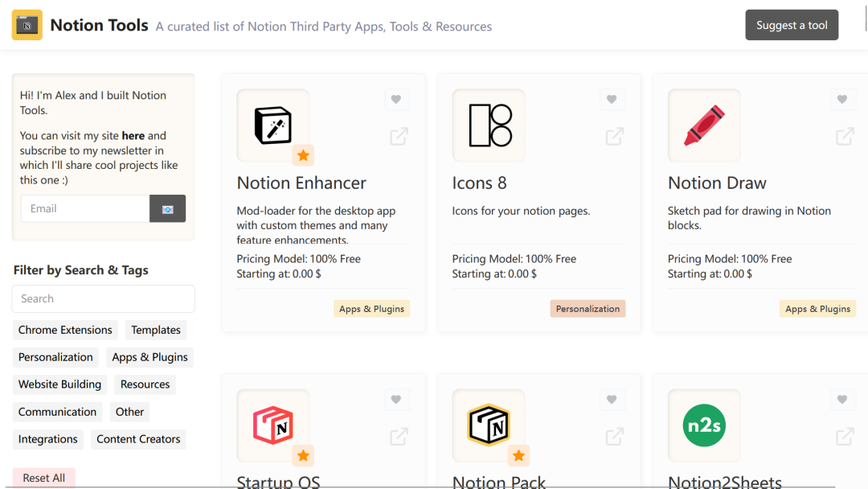Image resolution: width=868 pixels, height=489 pixels.
Task: Click 'Filter by Search & Tags' heading
Action: pos(81,270)
